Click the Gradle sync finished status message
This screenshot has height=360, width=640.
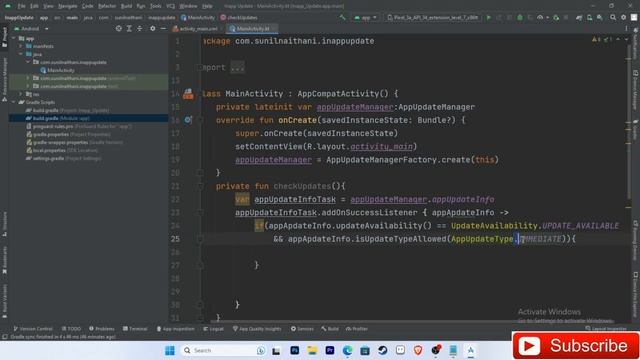coord(62,337)
